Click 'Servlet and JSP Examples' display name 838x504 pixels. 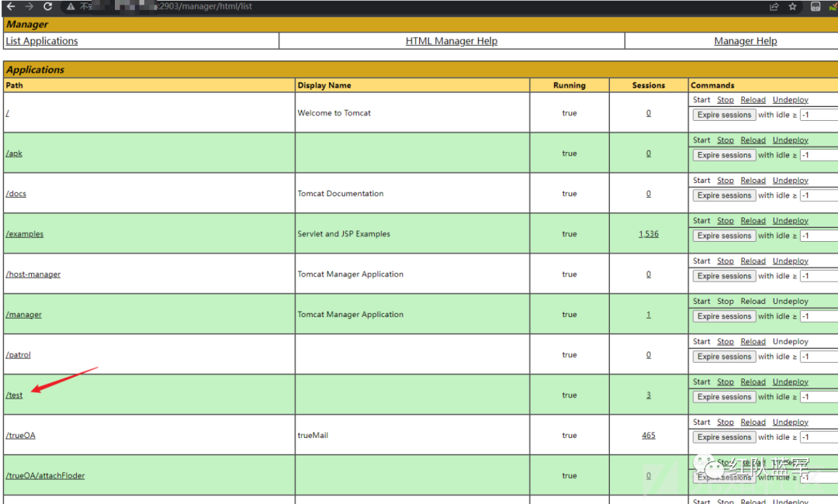pyautogui.click(x=344, y=234)
